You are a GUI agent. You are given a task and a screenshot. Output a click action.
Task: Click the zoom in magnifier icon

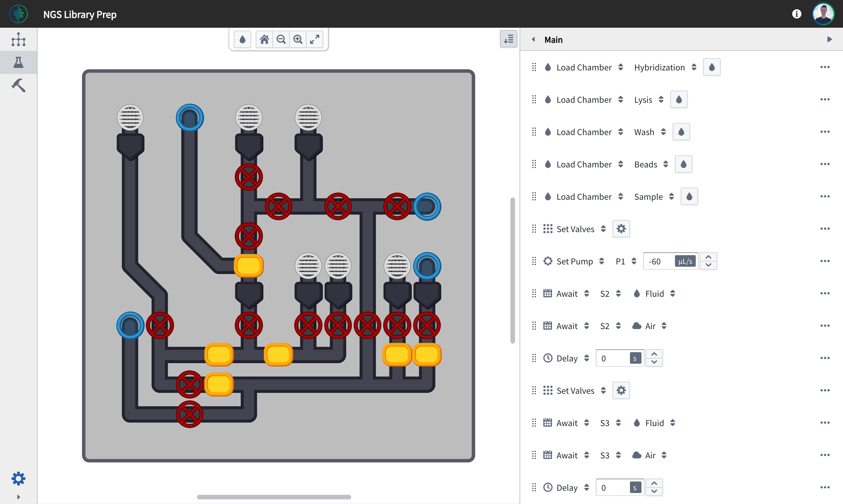(x=298, y=39)
